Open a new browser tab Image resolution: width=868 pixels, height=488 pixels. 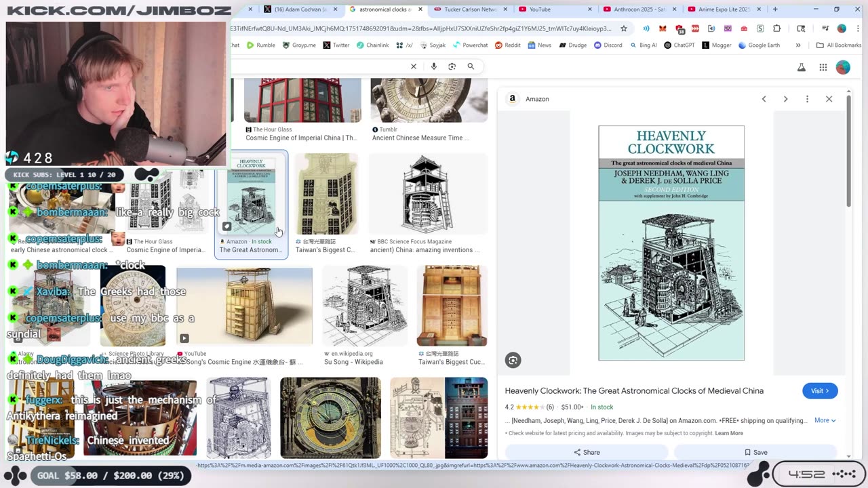pos(775,9)
